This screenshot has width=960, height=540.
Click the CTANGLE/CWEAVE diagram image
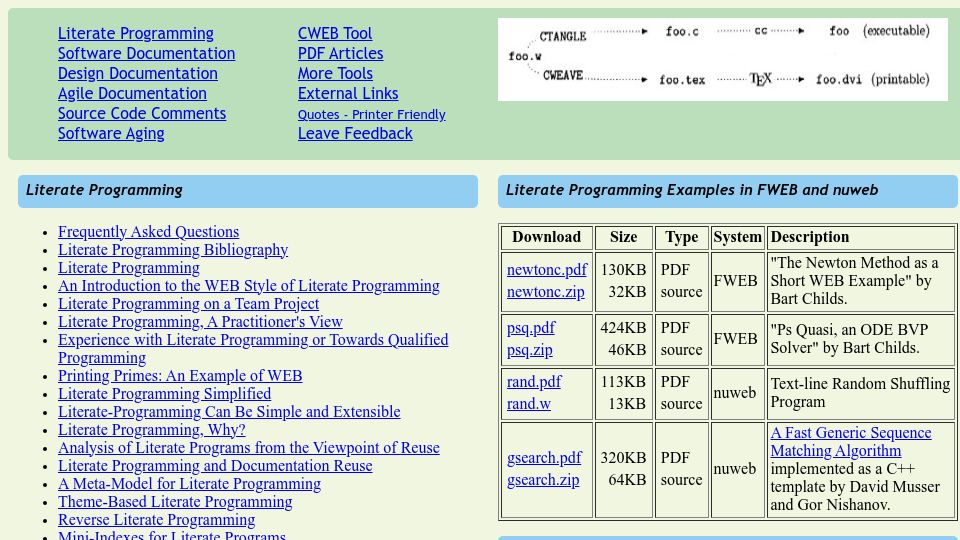point(722,59)
